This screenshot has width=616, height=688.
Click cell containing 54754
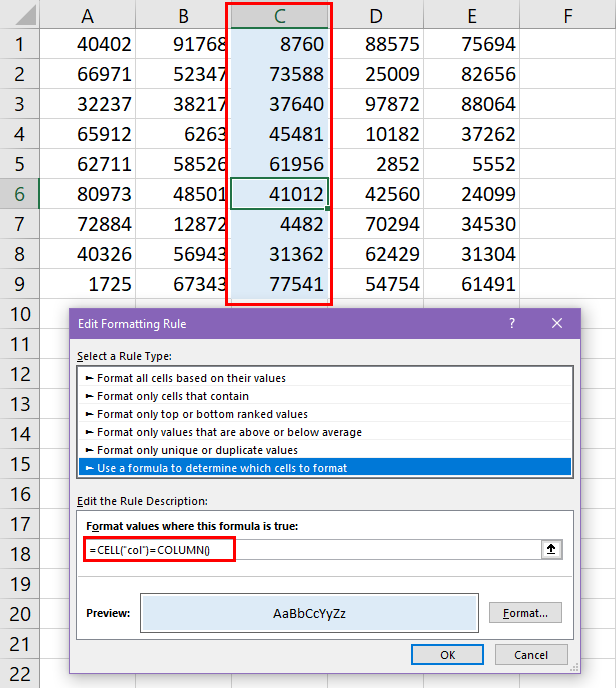(376, 284)
